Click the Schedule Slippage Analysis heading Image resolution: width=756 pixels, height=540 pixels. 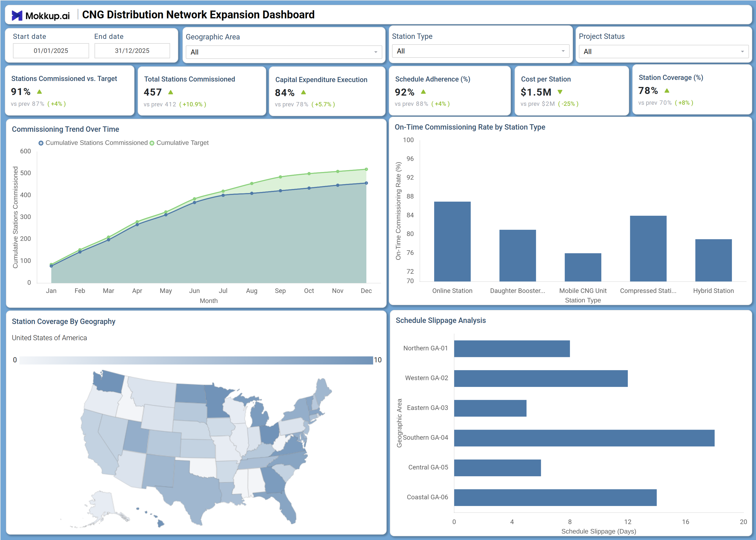pyautogui.click(x=440, y=320)
